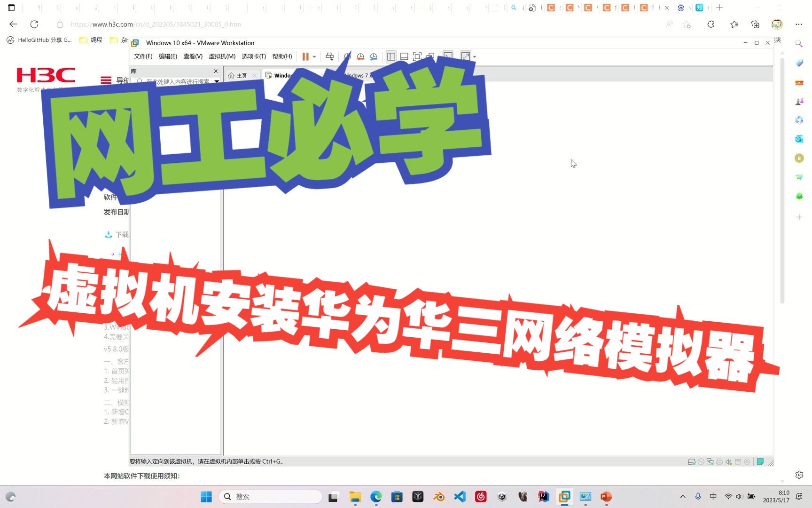Viewport: 812px width, 508px height.
Task: Open the Windows Start menu
Action: click(206, 497)
